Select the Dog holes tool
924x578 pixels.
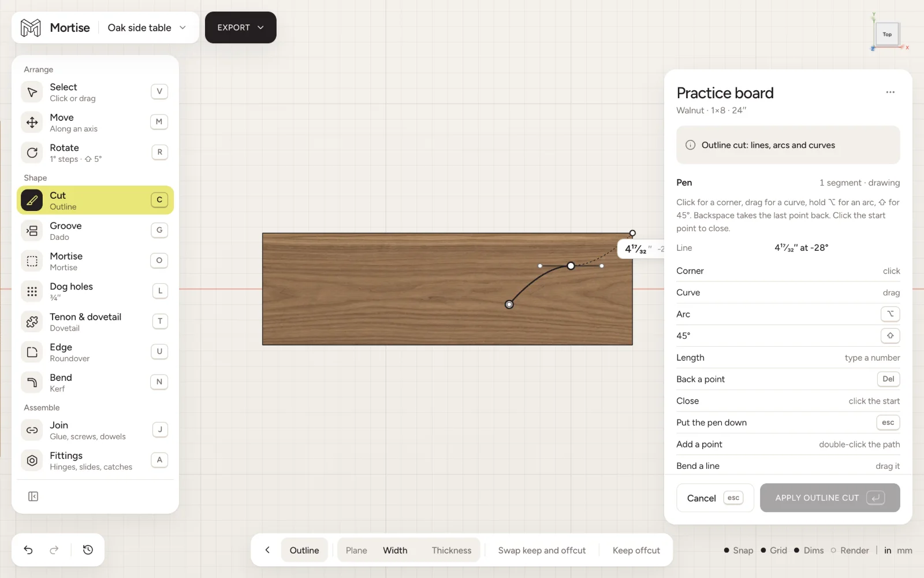[95, 291]
